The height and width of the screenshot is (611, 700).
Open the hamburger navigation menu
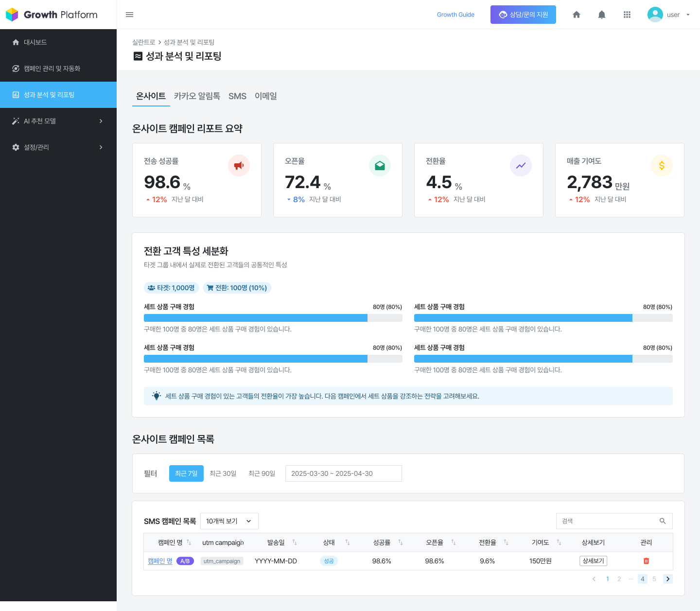pyautogui.click(x=129, y=15)
